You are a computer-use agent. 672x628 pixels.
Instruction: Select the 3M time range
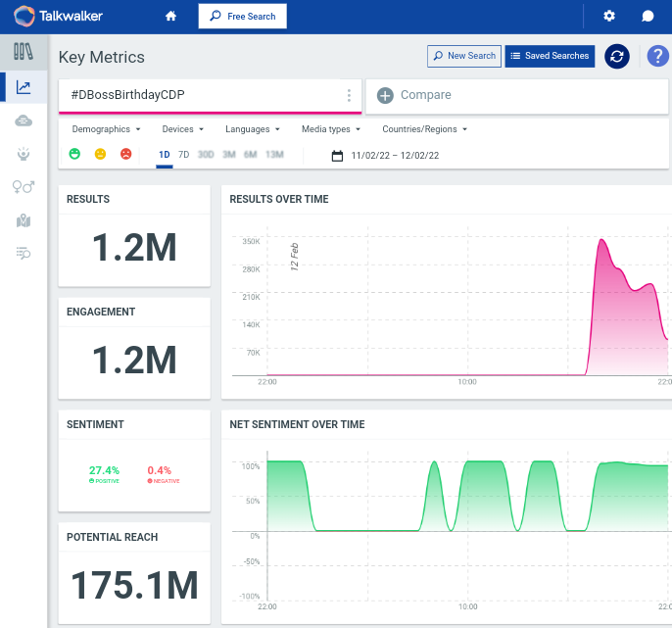(x=229, y=155)
